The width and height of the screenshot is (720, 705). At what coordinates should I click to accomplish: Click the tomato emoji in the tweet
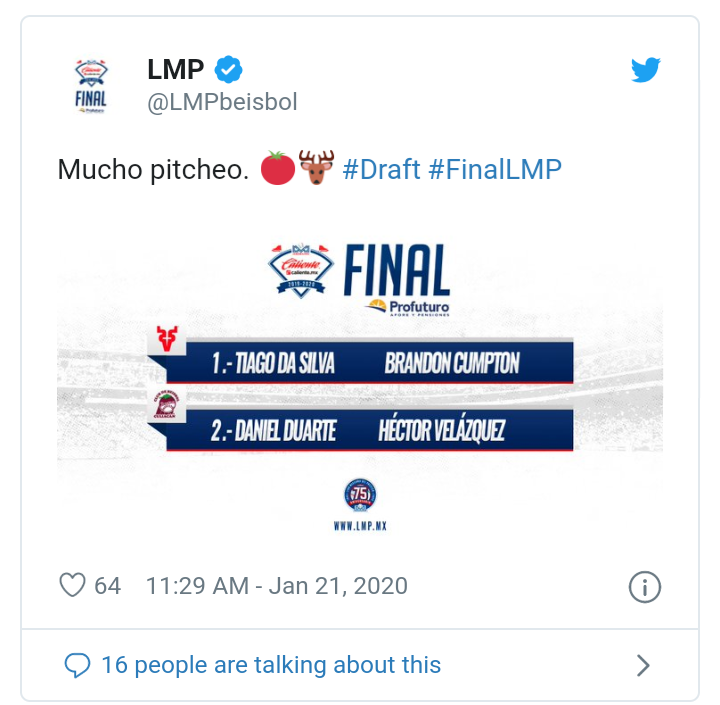pyautogui.click(x=277, y=168)
